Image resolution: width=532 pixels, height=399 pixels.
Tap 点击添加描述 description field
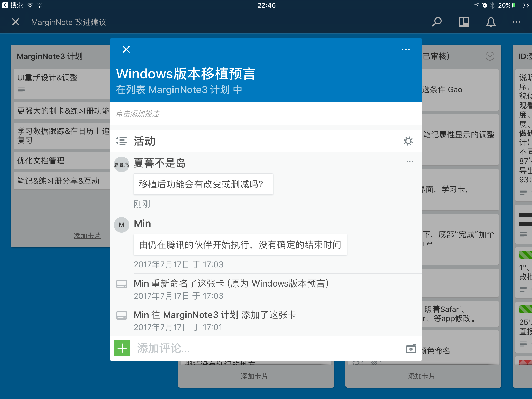point(266,114)
